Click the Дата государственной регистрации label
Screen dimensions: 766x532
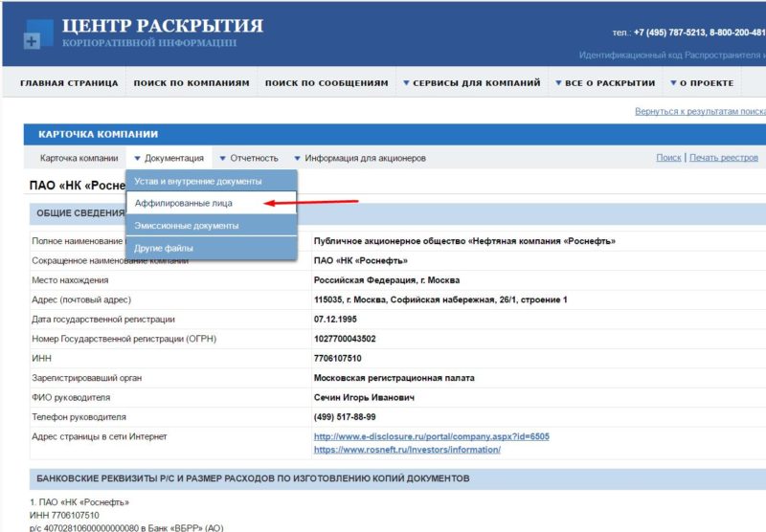pyautogui.click(x=103, y=320)
